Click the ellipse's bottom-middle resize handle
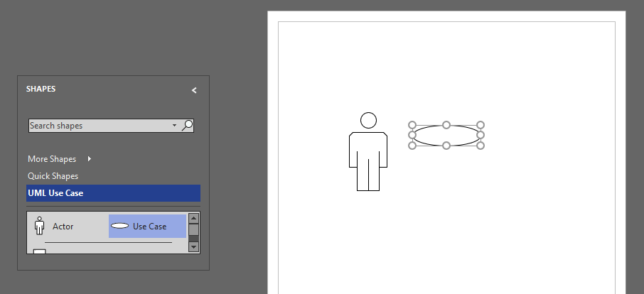 [x=446, y=146]
